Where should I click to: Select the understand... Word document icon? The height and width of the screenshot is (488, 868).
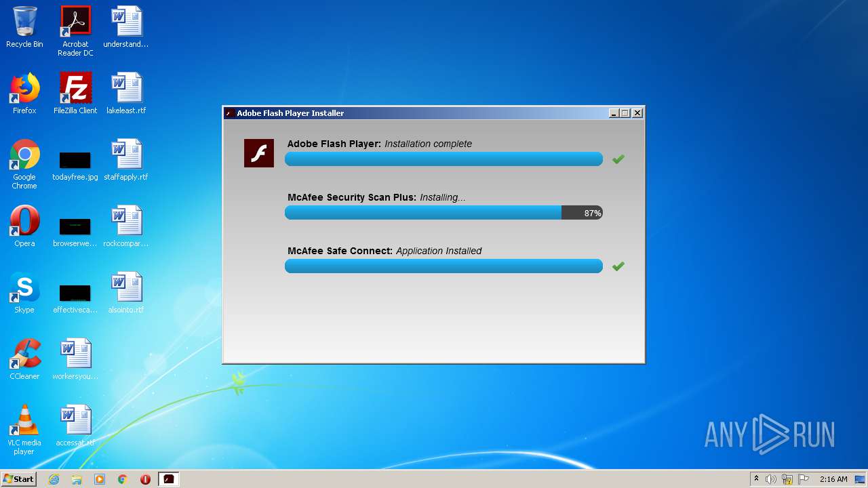click(x=126, y=28)
